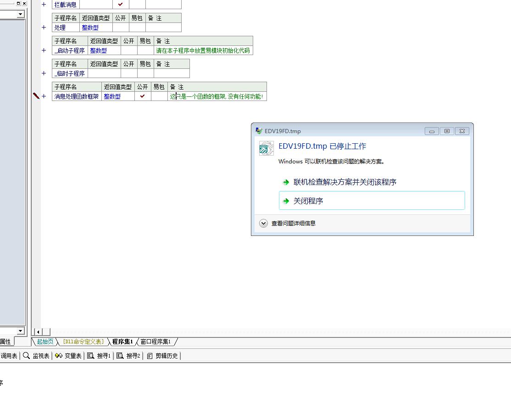The height and width of the screenshot is (420, 511).
Task: Click 关闭程序 to close the crashed program
Action: pos(372,201)
